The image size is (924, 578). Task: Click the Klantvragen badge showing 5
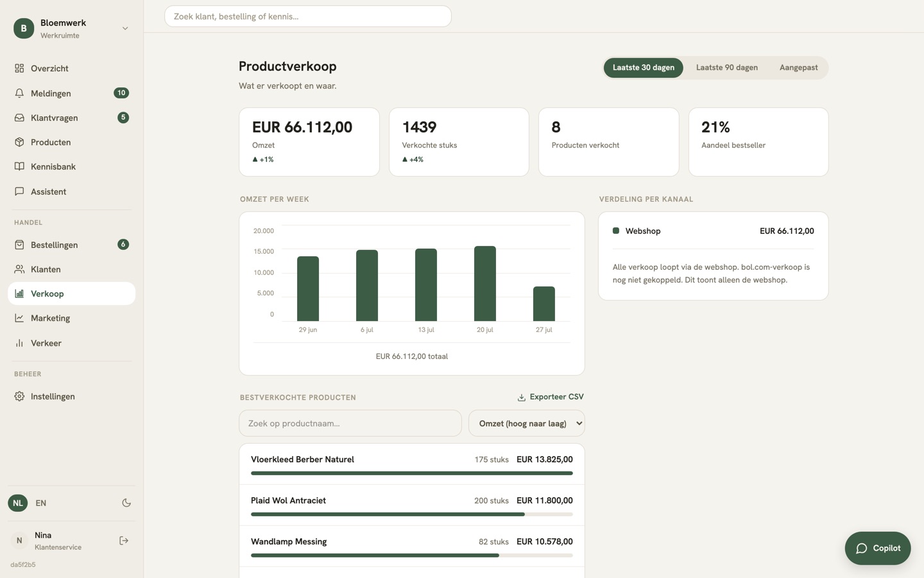[123, 118]
